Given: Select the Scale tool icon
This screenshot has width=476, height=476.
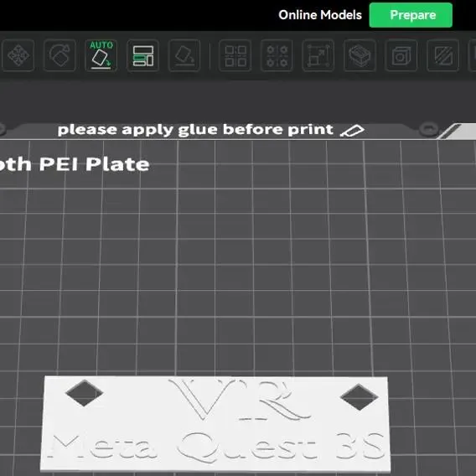Looking at the screenshot, I should [318, 55].
